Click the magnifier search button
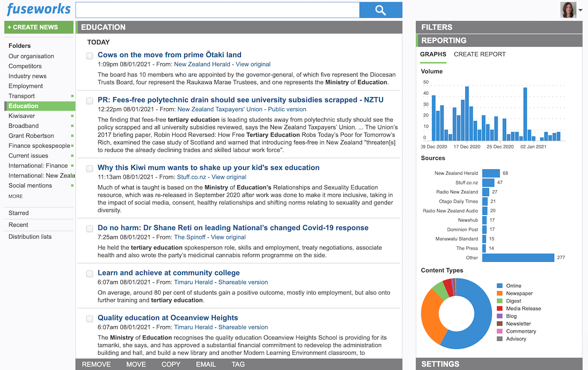This screenshot has width=588, height=370. click(381, 10)
